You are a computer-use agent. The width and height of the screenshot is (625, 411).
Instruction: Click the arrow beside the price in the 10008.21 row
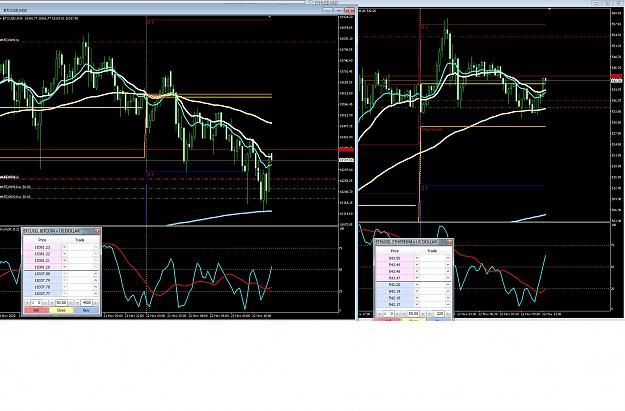click(x=65, y=261)
